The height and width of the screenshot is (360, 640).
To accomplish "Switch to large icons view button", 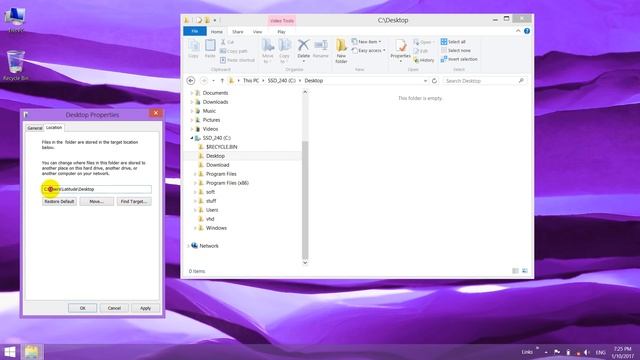I will [525, 271].
